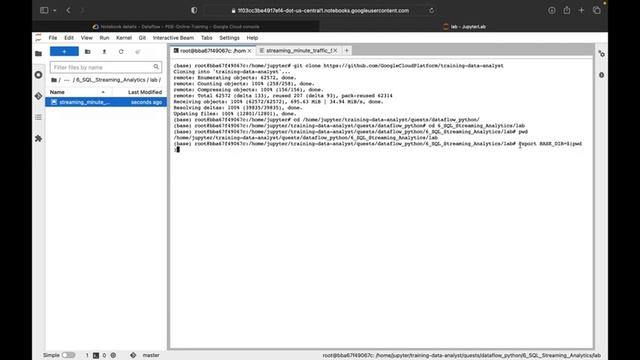Expand the collapsed breadcrumb ellipsis
The width and height of the screenshot is (640, 360).
(67, 80)
